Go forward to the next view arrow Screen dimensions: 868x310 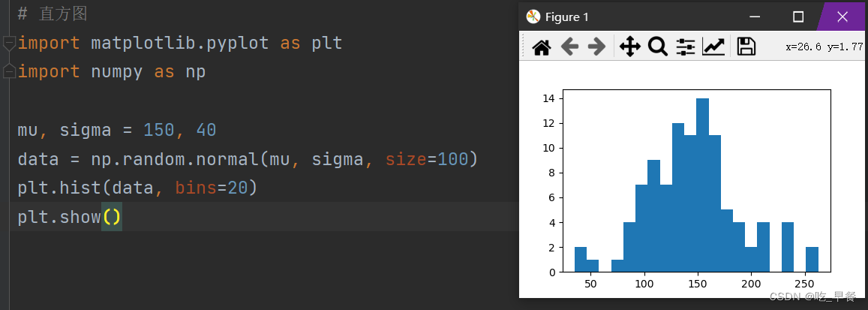[x=596, y=47]
